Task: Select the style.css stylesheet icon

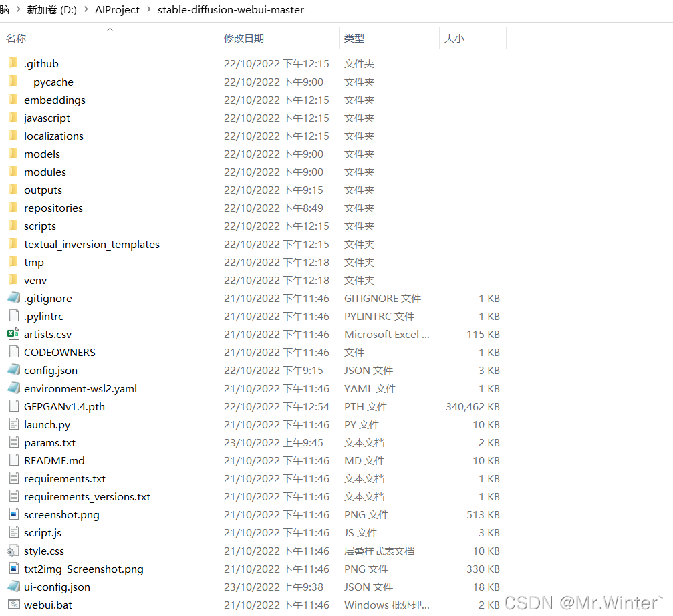Action: coord(13,551)
